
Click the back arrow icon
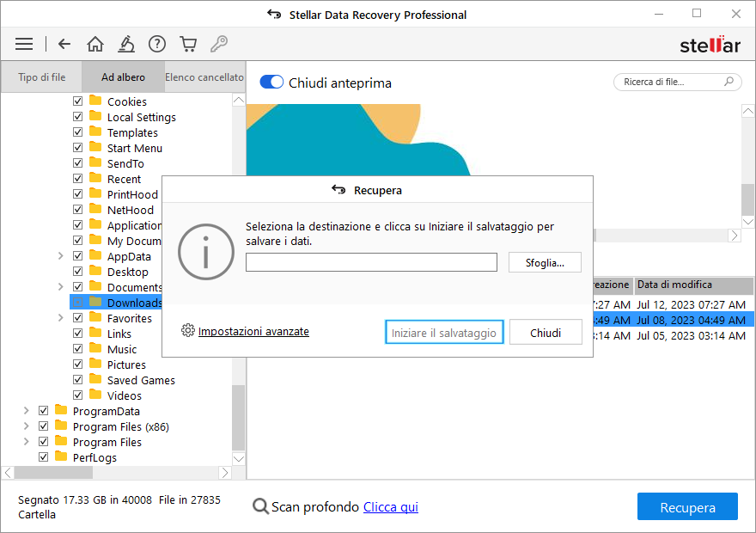click(64, 44)
